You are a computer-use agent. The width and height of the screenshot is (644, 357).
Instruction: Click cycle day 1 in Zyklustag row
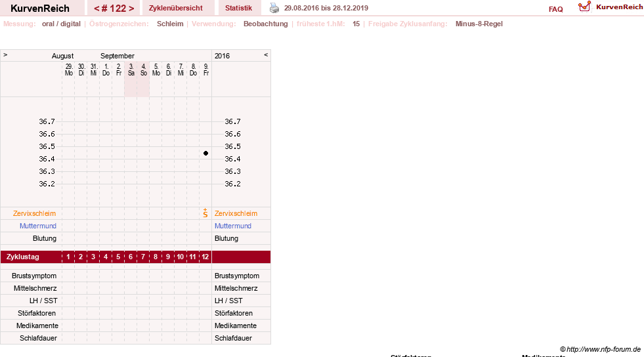click(68, 257)
